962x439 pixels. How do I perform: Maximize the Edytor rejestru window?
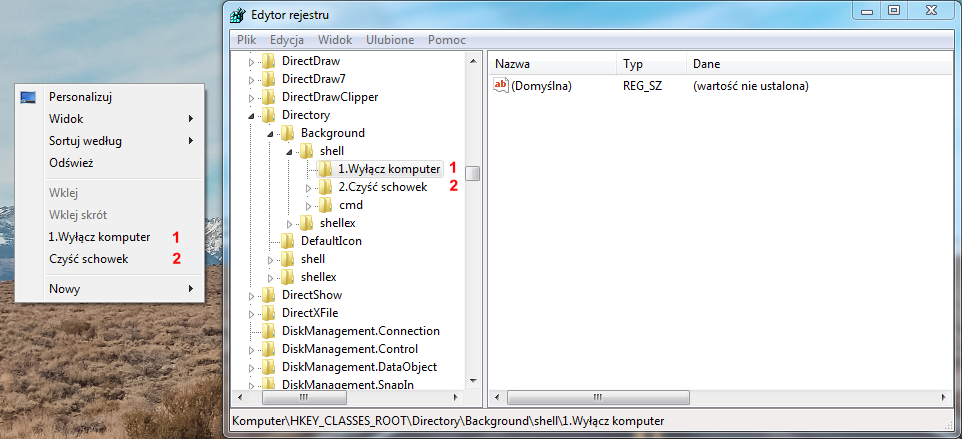895,9
